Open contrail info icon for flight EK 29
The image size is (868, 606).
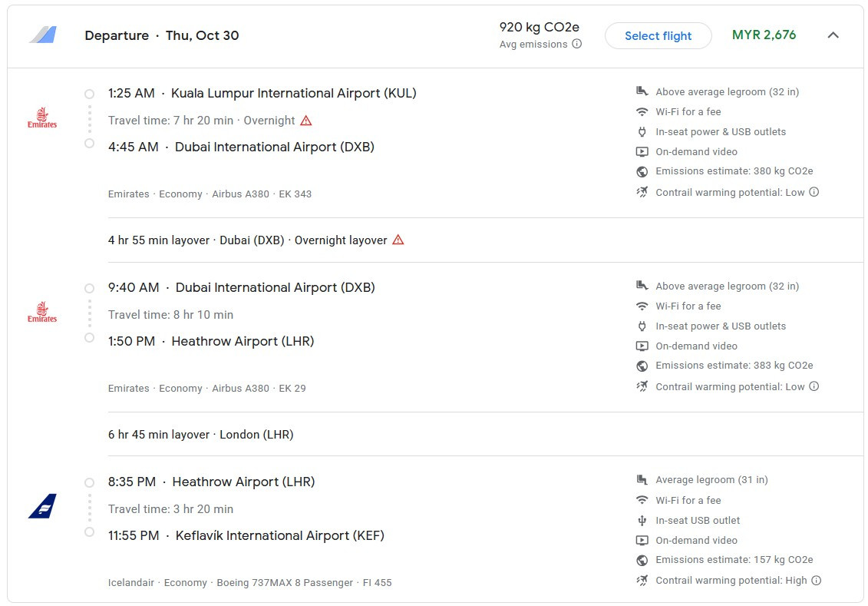pyautogui.click(x=814, y=386)
